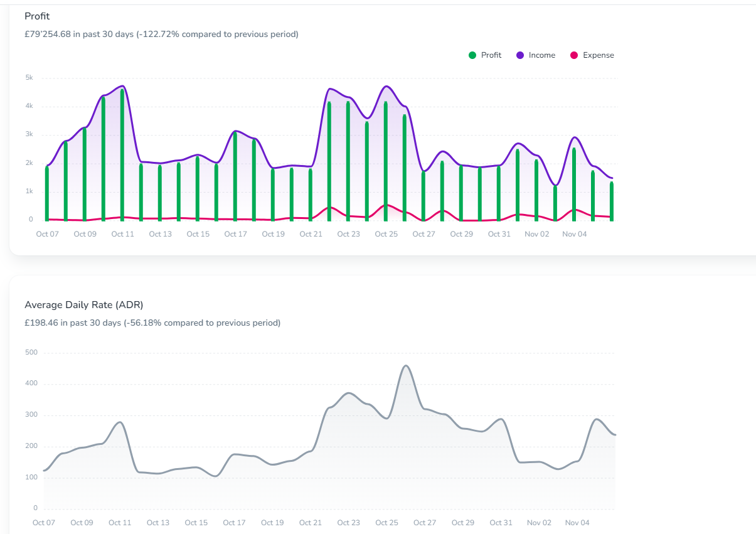Toggle the Profit series legend label
756x534 pixels.
click(491, 55)
